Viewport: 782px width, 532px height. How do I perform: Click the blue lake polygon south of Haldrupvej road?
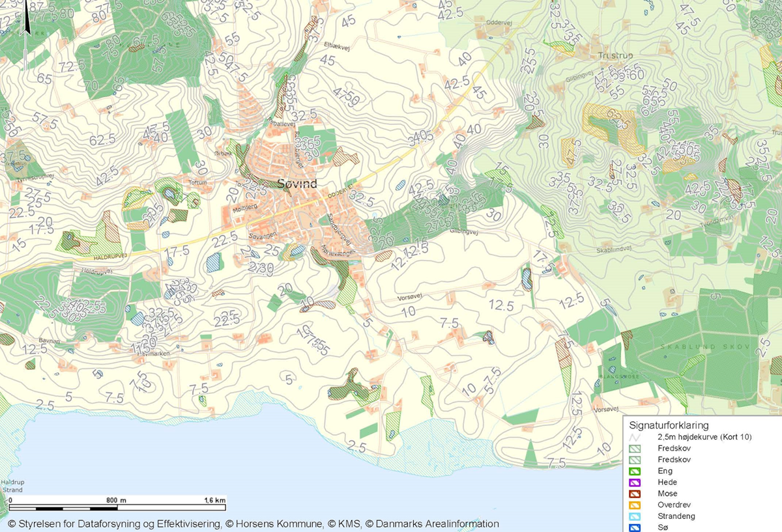pyautogui.click(x=213, y=262)
